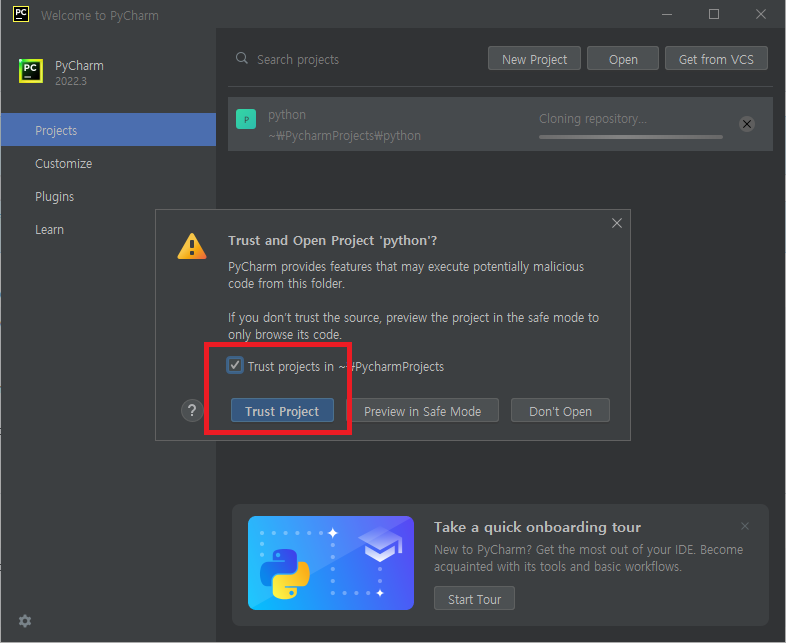
Task: Dismiss the onboarding tour banner
Action: (x=744, y=526)
